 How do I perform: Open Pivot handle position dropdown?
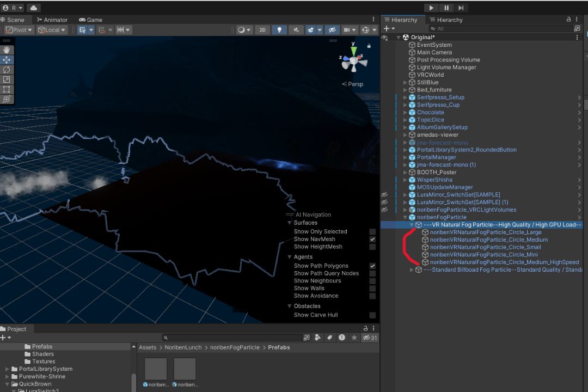[x=19, y=30]
